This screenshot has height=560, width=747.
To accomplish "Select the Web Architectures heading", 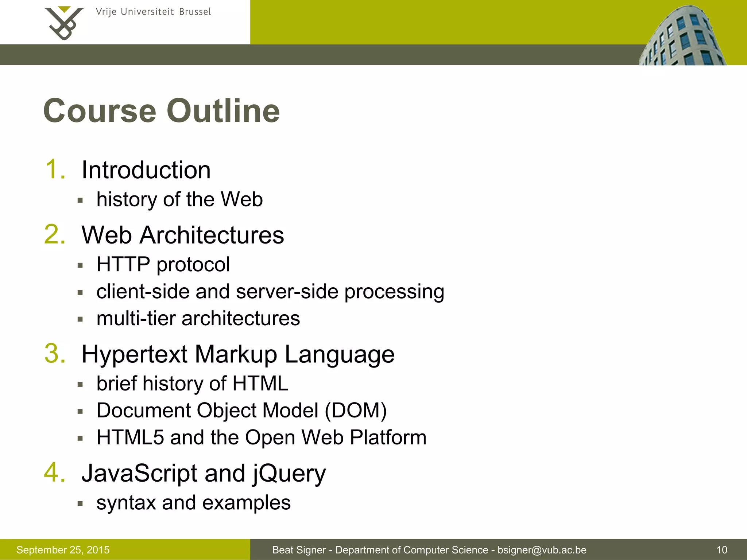I will click(182, 235).
